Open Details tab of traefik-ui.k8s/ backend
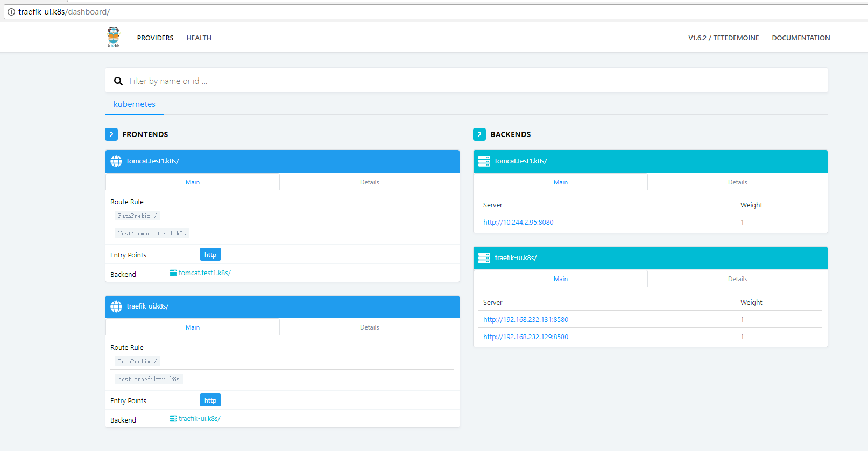The width and height of the screenshot is (868, 451). pyautogui.click(x=738, y=279)
